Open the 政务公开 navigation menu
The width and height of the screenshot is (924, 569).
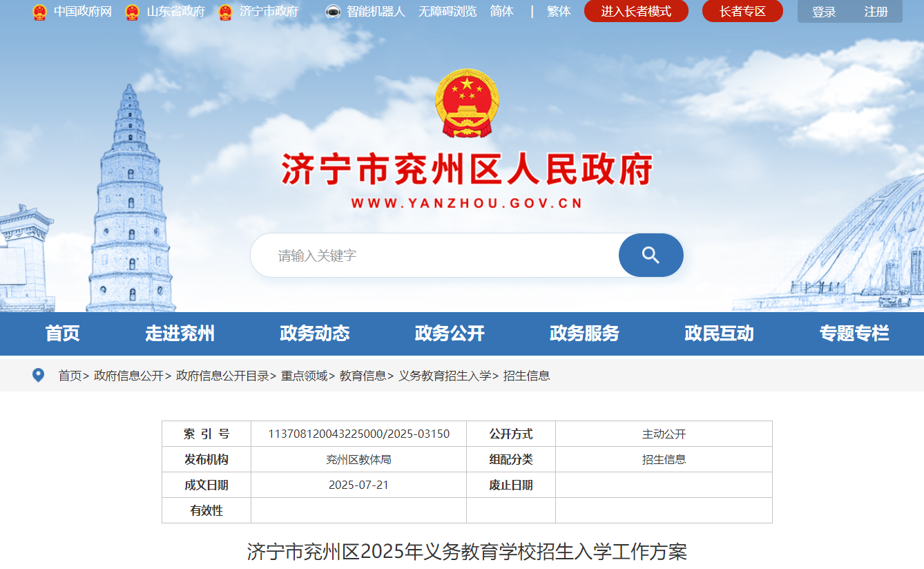[x=450, y=334]
